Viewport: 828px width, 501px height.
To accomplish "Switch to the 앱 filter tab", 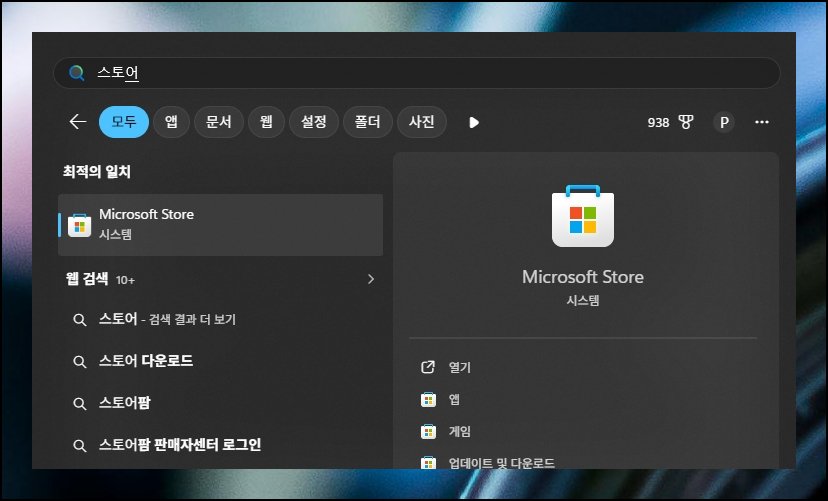I will (171, 122).
